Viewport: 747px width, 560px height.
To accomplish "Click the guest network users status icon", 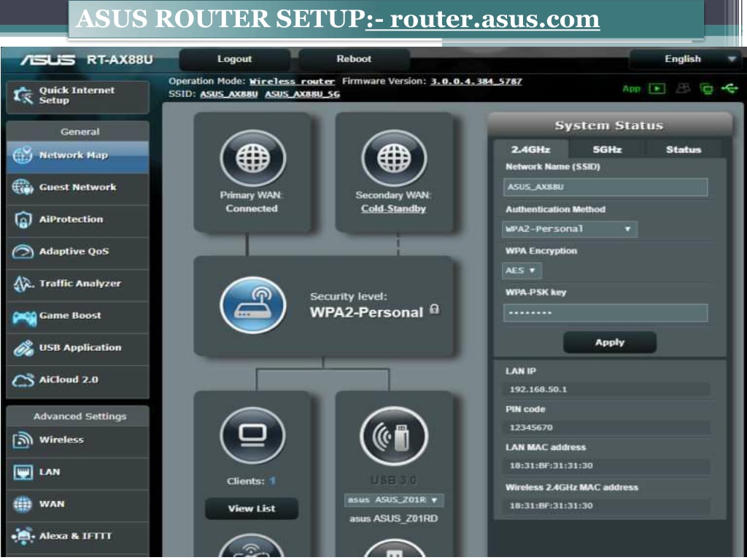I will [683, 88].
